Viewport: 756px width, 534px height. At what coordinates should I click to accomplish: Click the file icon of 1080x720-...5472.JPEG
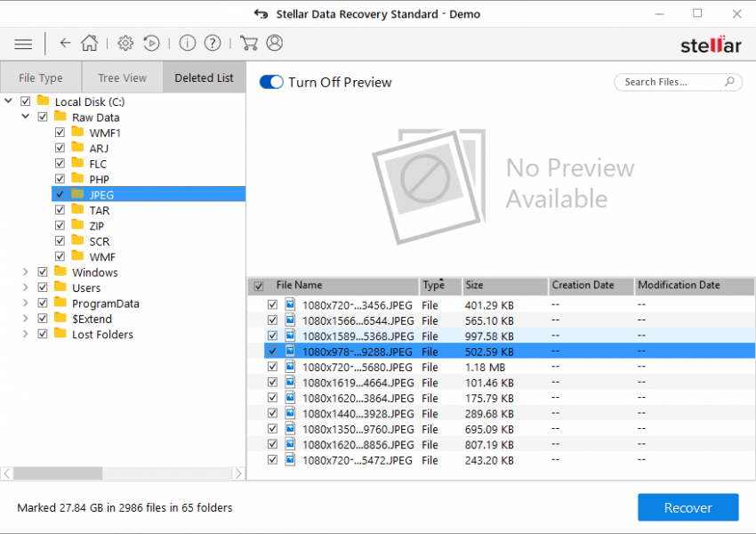(290, 459)
